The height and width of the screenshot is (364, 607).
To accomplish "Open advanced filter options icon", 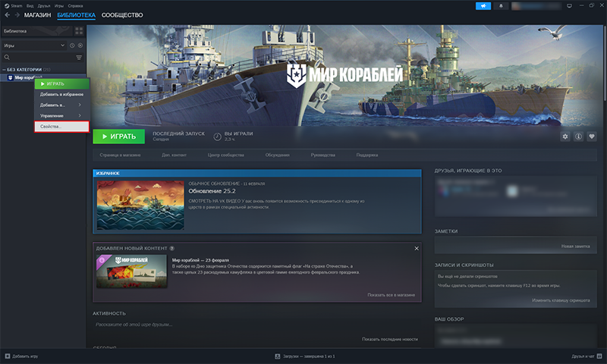I will pos(79,58).
